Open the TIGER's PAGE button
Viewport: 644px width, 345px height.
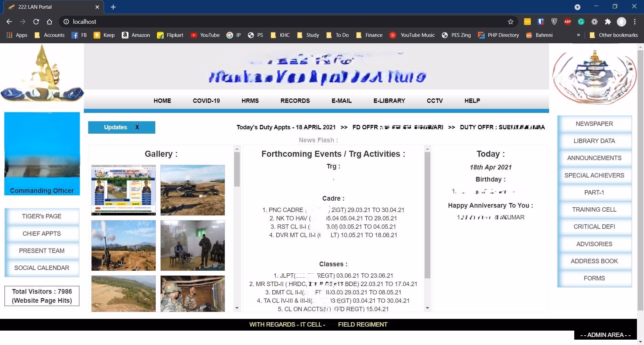click(42, 216)
